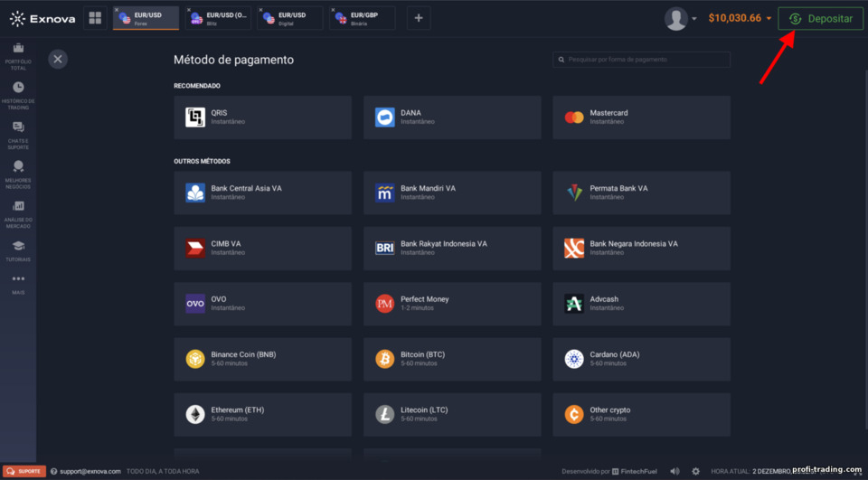Select Ethereum (ETH) deposit

click(x=262, y=414)
